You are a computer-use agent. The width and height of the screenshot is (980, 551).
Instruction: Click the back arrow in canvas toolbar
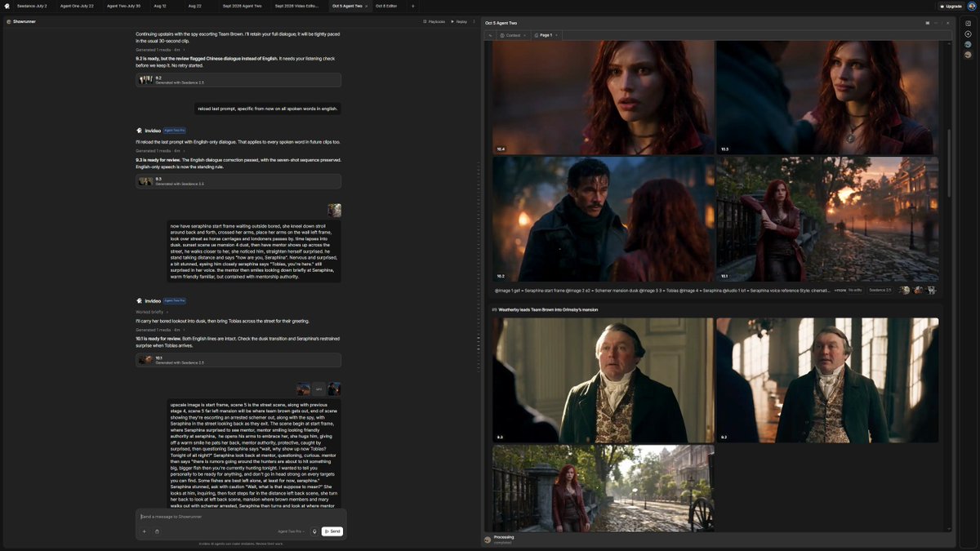[490, 35]
